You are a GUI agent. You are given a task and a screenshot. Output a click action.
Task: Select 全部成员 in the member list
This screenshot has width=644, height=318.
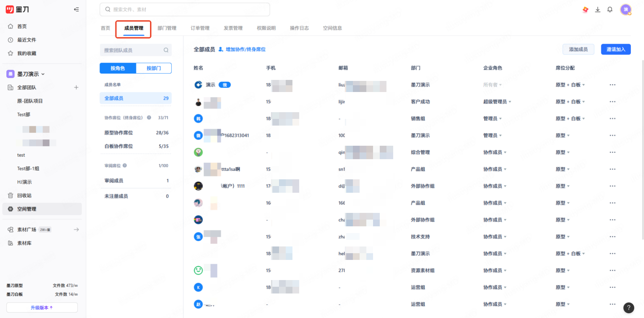click(x=136, y=98)
